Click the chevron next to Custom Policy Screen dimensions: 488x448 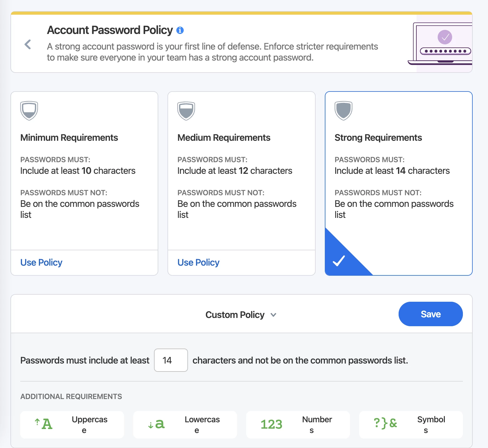tap(273, 315)
